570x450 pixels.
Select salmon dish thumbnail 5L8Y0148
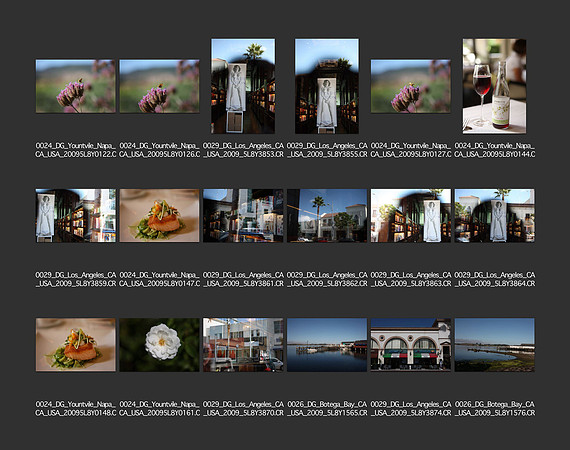76,345
